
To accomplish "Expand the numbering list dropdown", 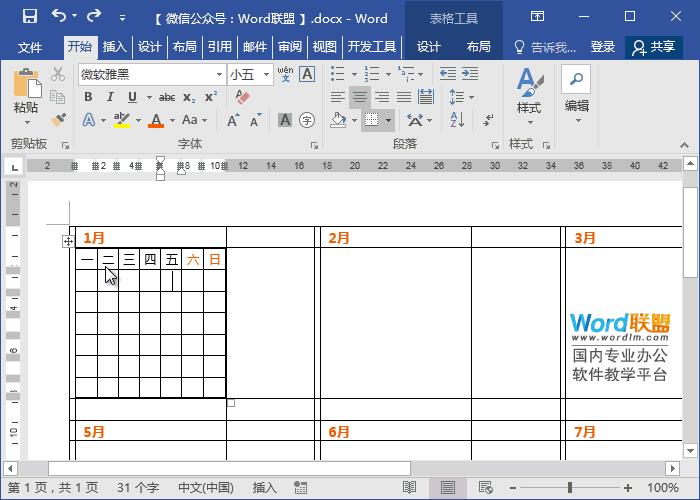I will (388, 74).
